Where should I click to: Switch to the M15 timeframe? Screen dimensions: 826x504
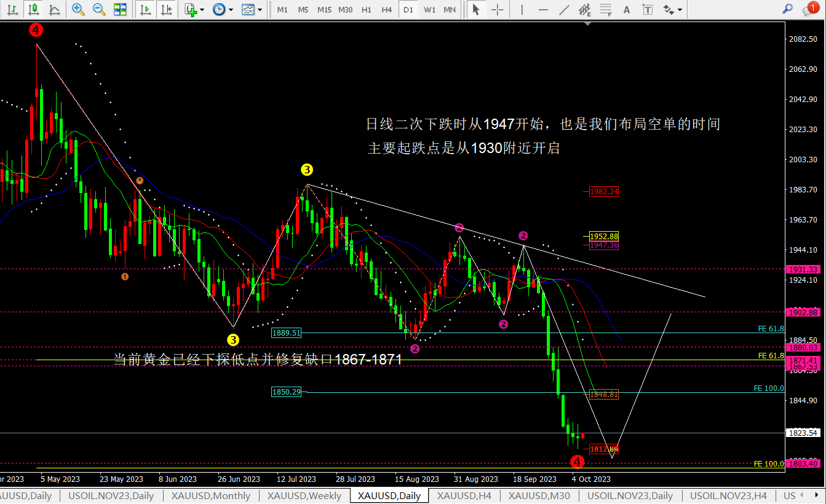[x=324, y=9]
